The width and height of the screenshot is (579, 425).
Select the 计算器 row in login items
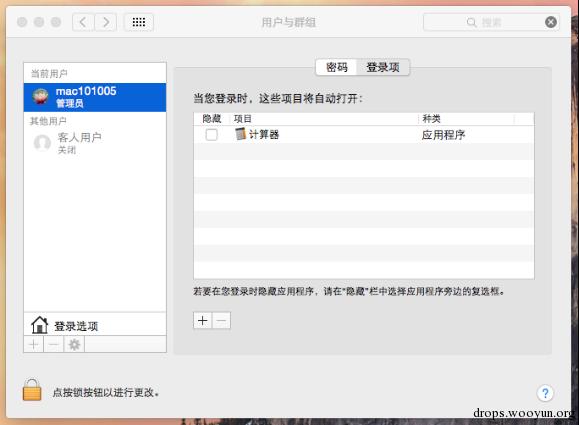click(364, 135)
